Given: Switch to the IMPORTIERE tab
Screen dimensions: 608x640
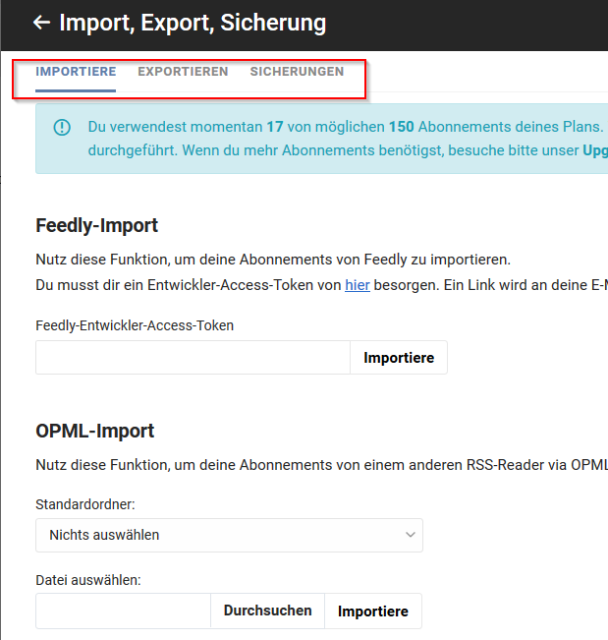Looking at the screenshot, I should [75, 72].
